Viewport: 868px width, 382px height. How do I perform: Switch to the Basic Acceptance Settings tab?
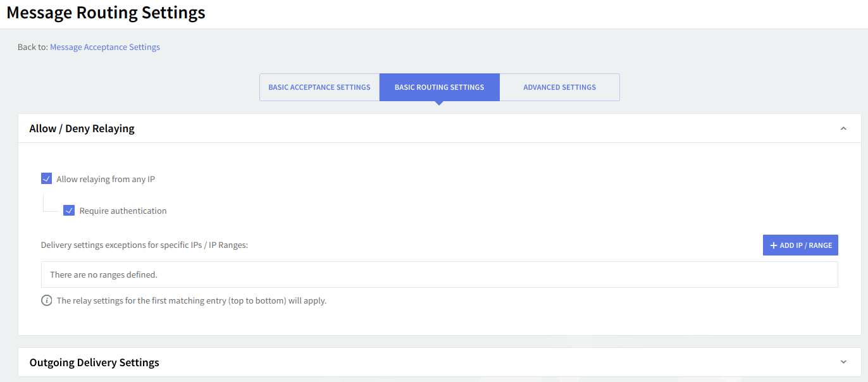[x=319, y=87]
